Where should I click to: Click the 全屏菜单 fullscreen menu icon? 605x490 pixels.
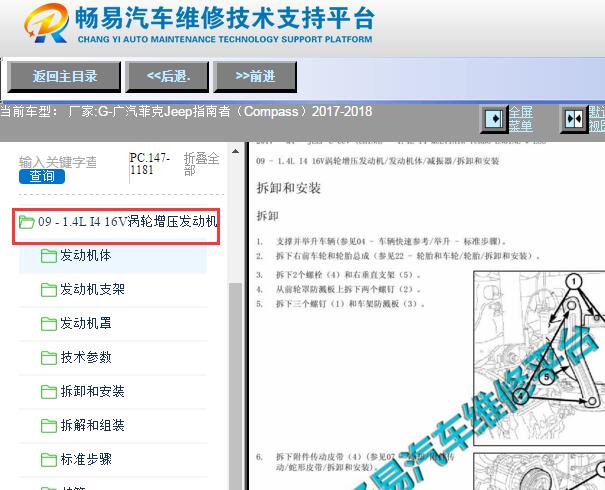494,118
